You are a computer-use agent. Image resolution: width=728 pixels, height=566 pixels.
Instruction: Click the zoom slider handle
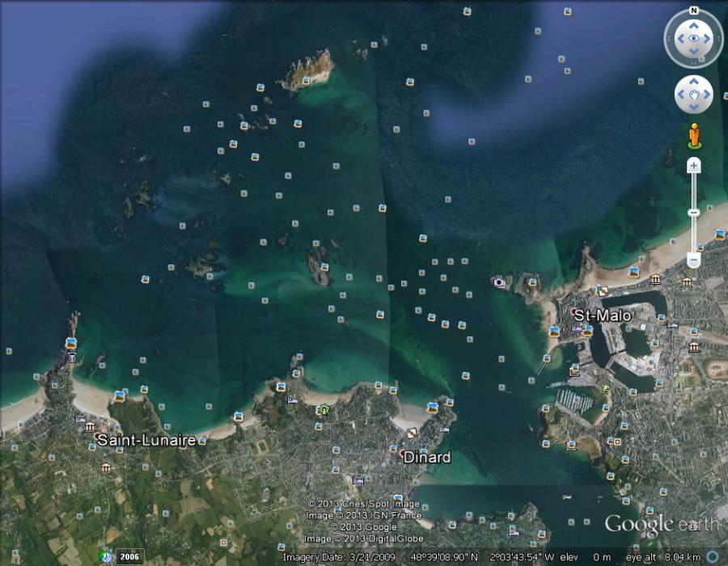pyautogui.click(x=693, y=213)
